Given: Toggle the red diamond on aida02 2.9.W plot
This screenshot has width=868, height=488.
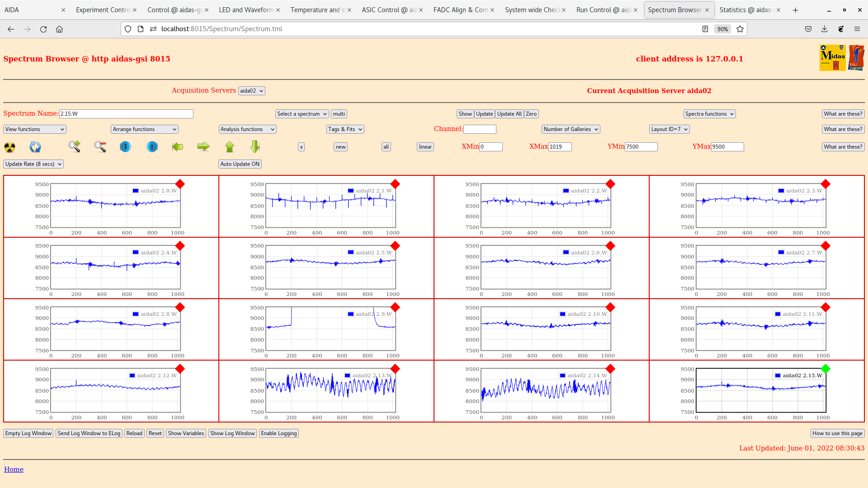Looking at the screenshot, I should [395, 308].
